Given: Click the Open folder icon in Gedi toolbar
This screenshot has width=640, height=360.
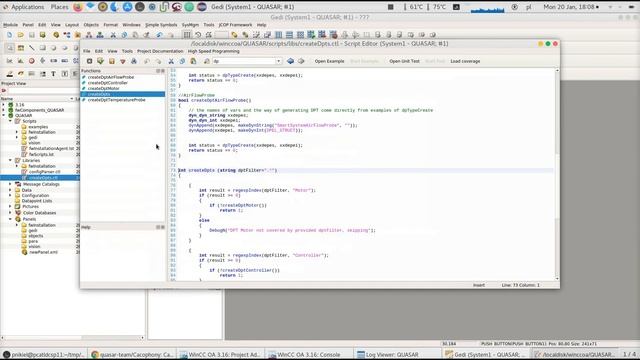Looking at the screenshot, I should [20, 35].
